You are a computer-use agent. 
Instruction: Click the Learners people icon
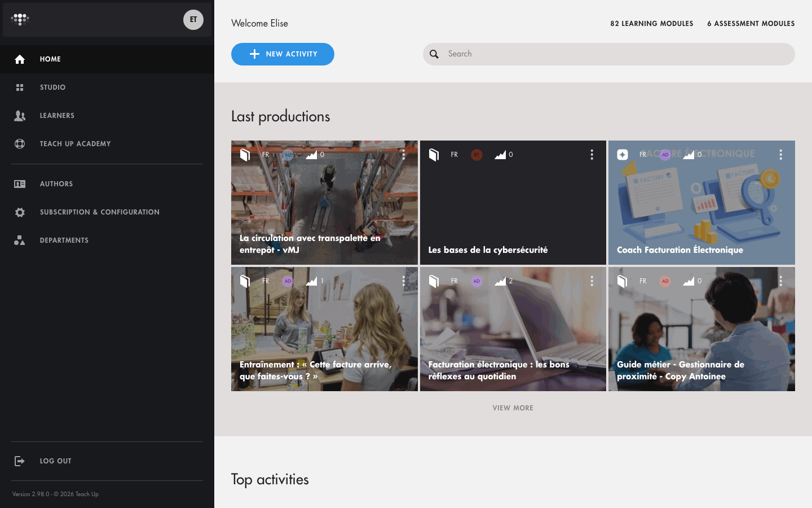click(x=20, y=116)
